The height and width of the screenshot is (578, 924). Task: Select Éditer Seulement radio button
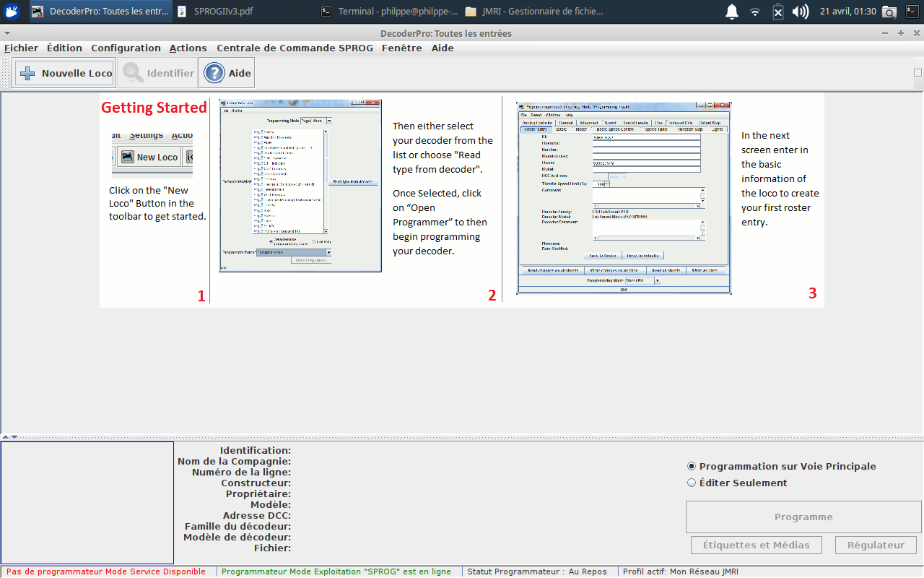click(737, 483)
